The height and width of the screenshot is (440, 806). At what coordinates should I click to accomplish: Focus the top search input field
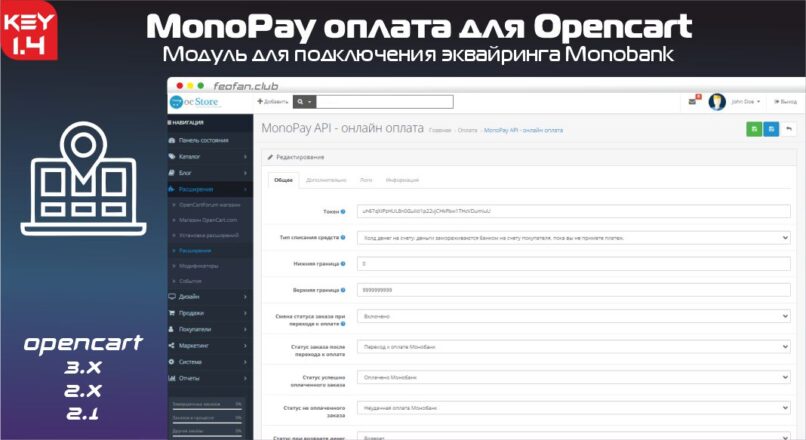coord(384,102)
